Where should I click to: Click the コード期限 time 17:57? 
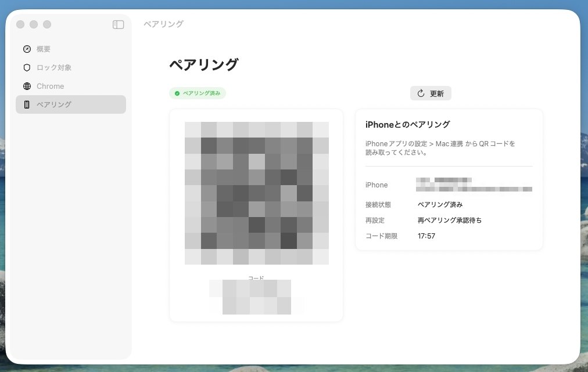pos(426,236)
